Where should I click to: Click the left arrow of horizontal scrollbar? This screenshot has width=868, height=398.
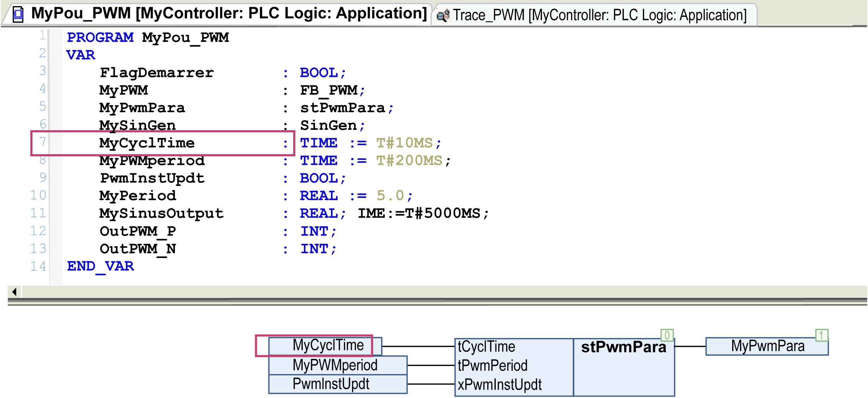(14, 292)
